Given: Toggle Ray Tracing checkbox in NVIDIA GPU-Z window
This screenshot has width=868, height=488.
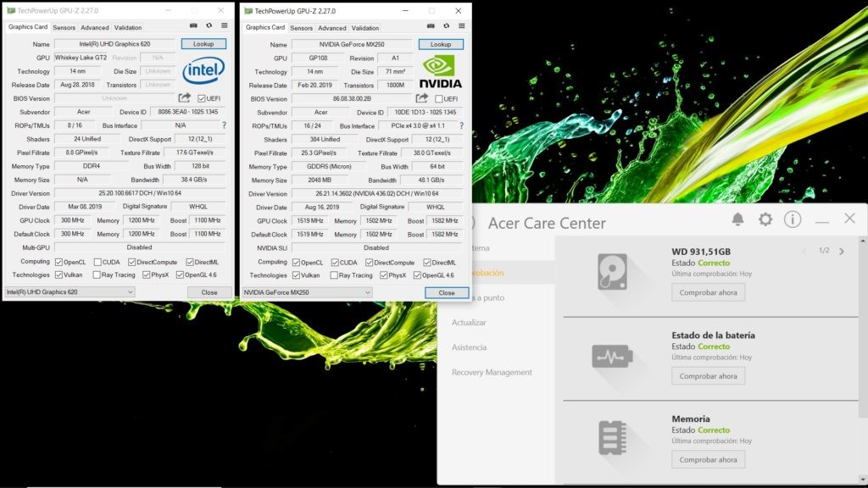Looking at the screenshot, I should point(334,275).
